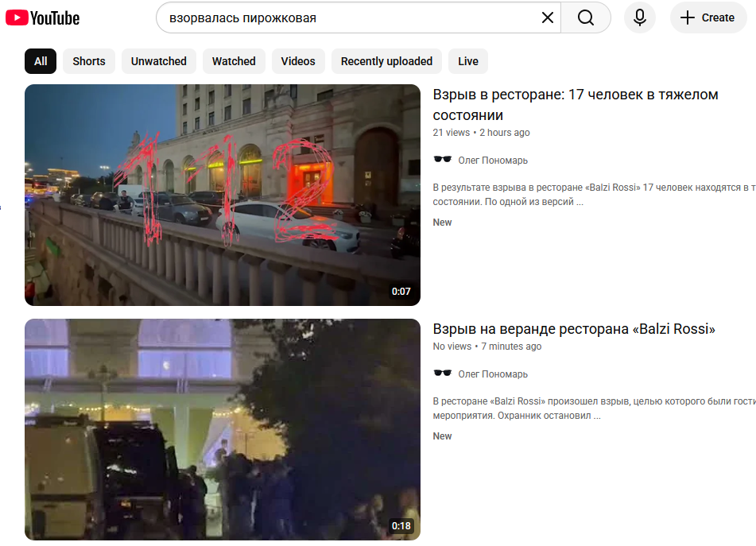Click 'No views • 7 minutes ago' metadata
The image size is (756, 546).
tap(487, 347)
